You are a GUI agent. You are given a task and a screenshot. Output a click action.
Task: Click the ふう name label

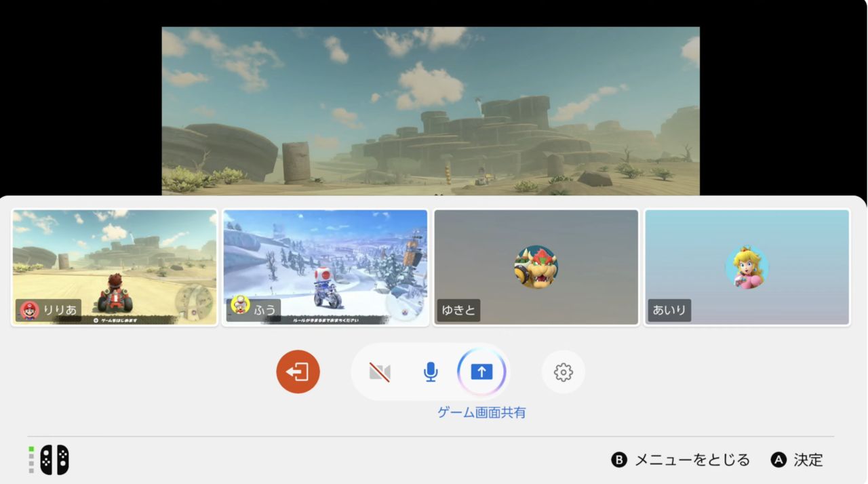[265, 310]
